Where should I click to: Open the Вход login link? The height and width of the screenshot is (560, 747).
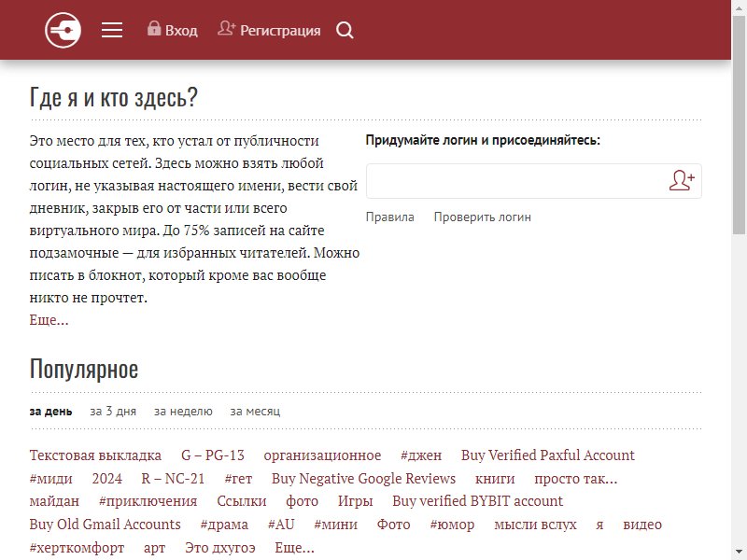click(181, 31)
